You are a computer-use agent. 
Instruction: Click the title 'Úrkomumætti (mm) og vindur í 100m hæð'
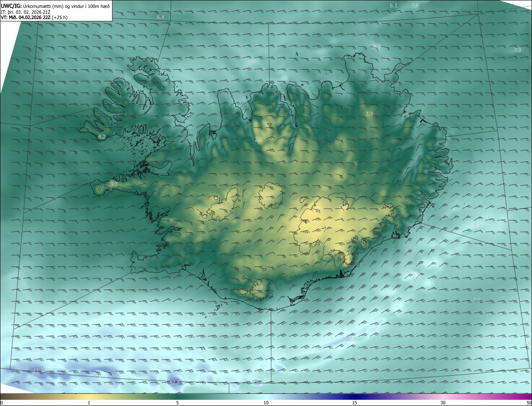67,5
